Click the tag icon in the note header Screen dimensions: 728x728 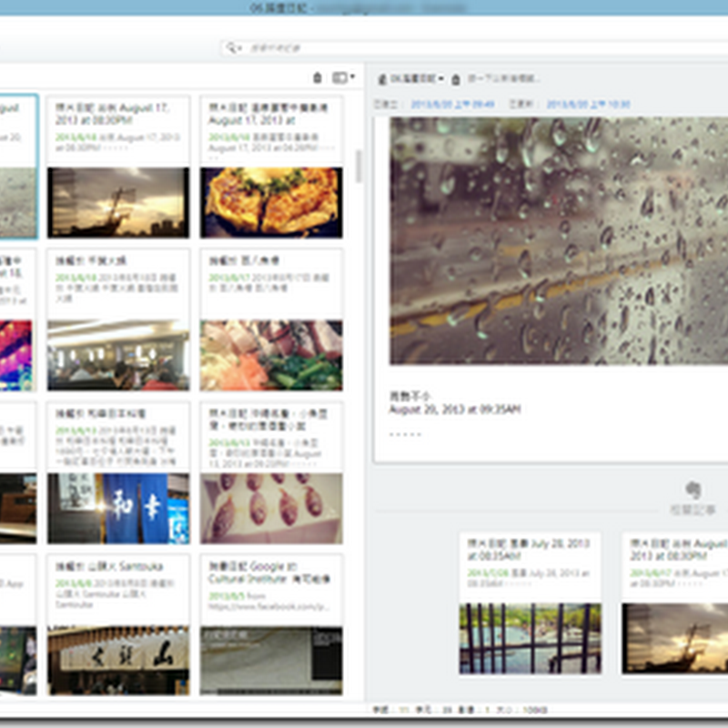click(x=456, y=79)
